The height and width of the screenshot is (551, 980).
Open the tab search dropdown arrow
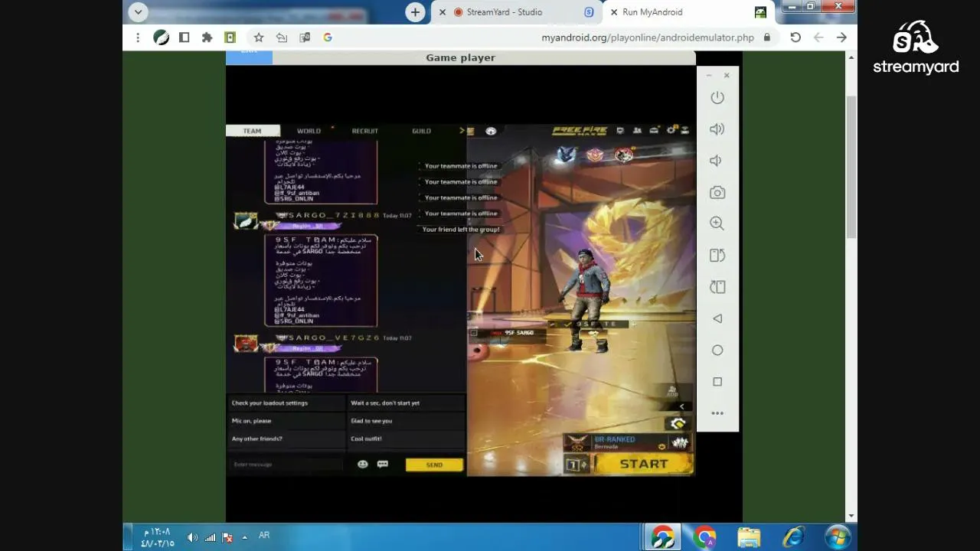[138, 11]
